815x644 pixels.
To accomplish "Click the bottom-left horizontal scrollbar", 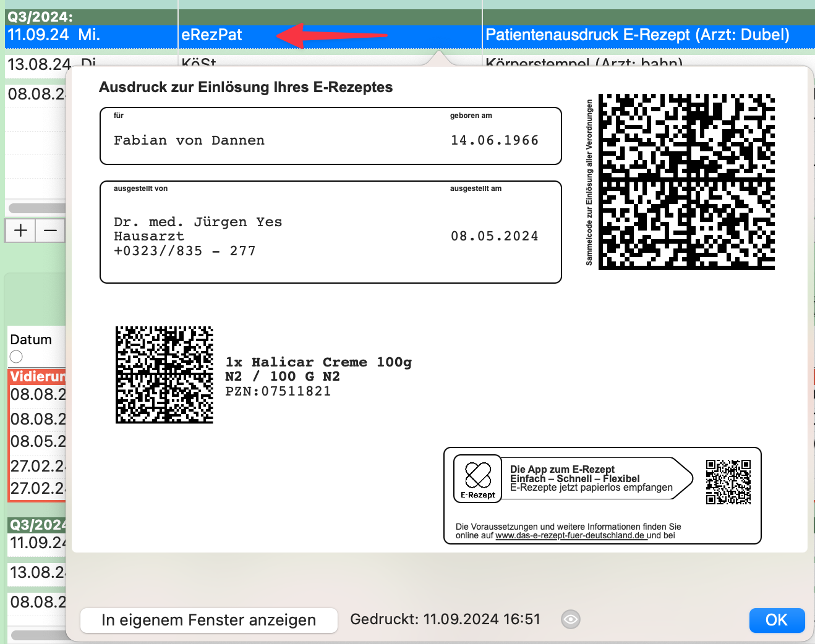I will (39, 635).
